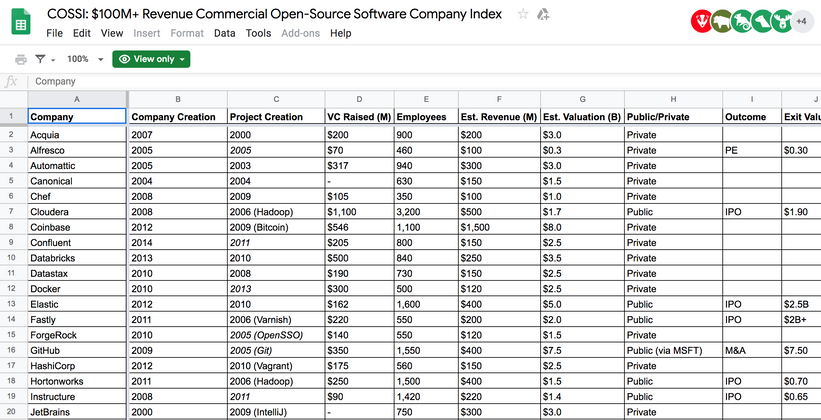Click the fourth viewer avatar

pos(762,21)
